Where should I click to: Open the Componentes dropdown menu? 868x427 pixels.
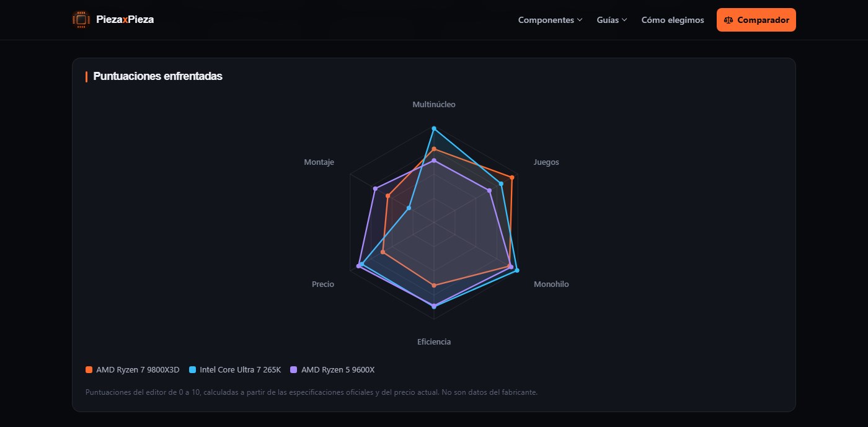pyautogui.click(x=550, y=20)
